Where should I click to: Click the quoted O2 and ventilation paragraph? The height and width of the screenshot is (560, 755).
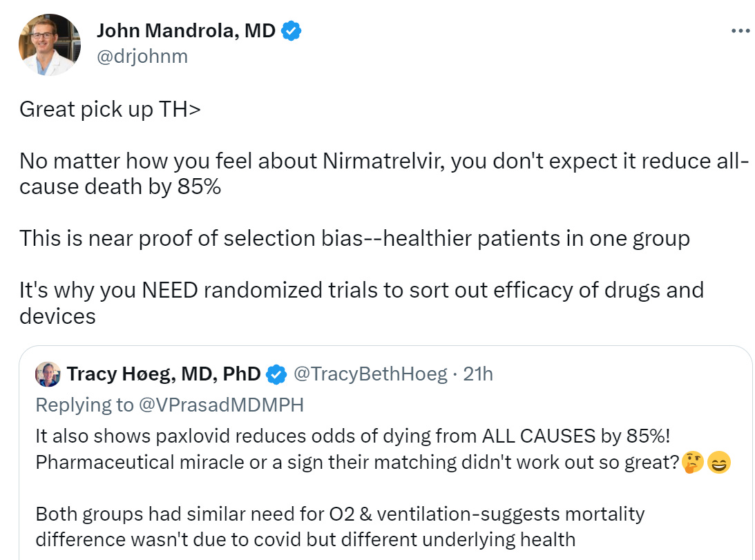340,527
